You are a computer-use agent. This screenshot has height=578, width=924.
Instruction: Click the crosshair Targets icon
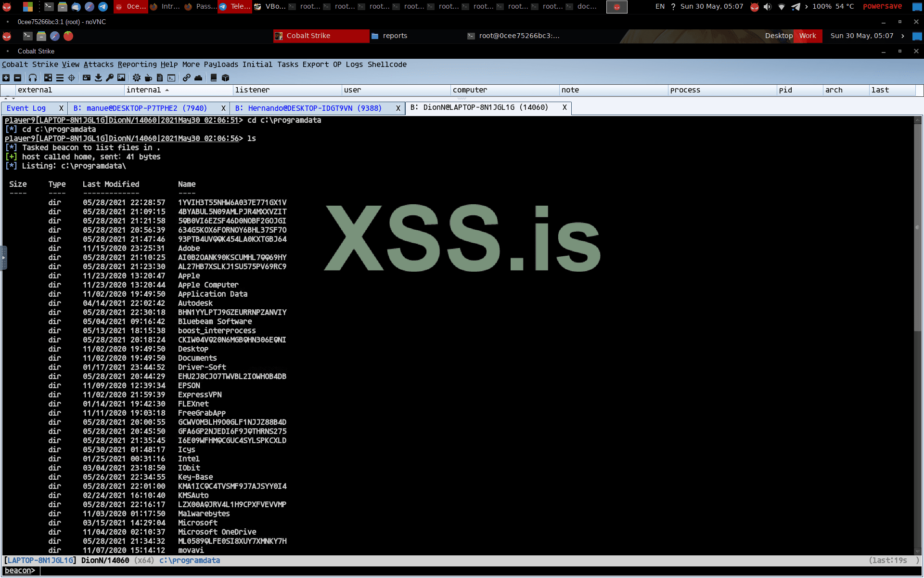point(72,78)
